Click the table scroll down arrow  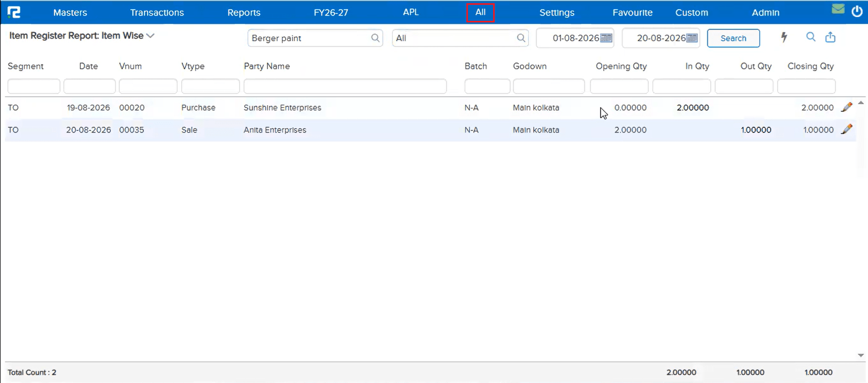[x=861, y=355]
